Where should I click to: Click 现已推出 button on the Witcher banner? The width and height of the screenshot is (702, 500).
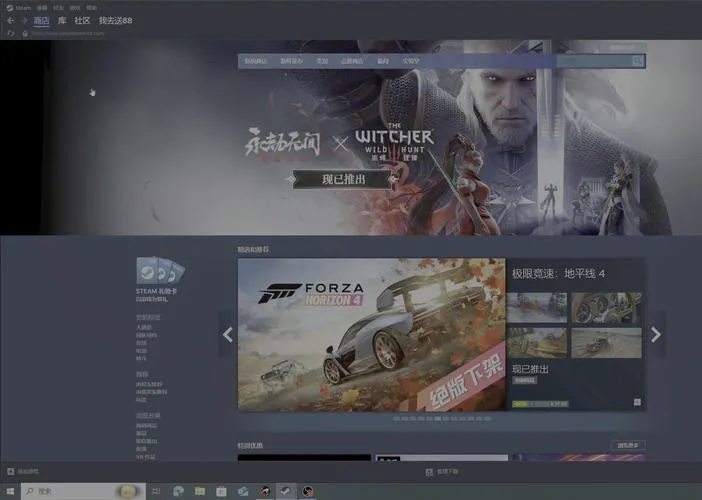point(343,179)
